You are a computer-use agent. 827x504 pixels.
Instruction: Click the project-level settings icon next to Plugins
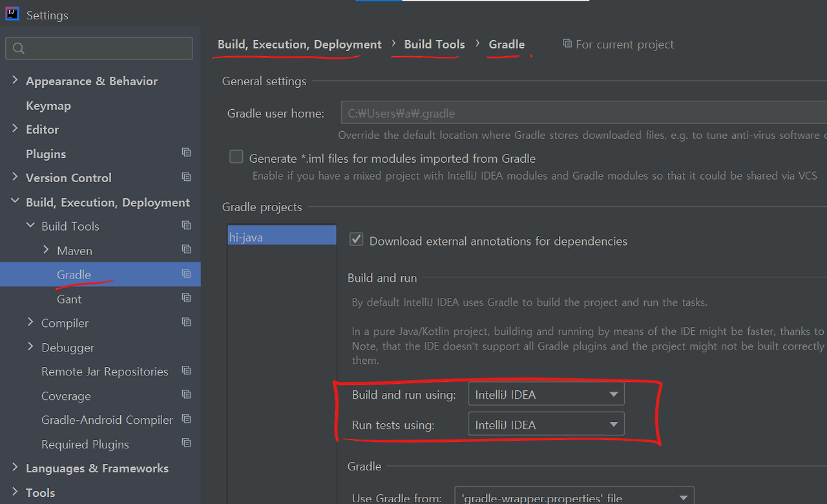pyautogui.click(x=186, y=152)
